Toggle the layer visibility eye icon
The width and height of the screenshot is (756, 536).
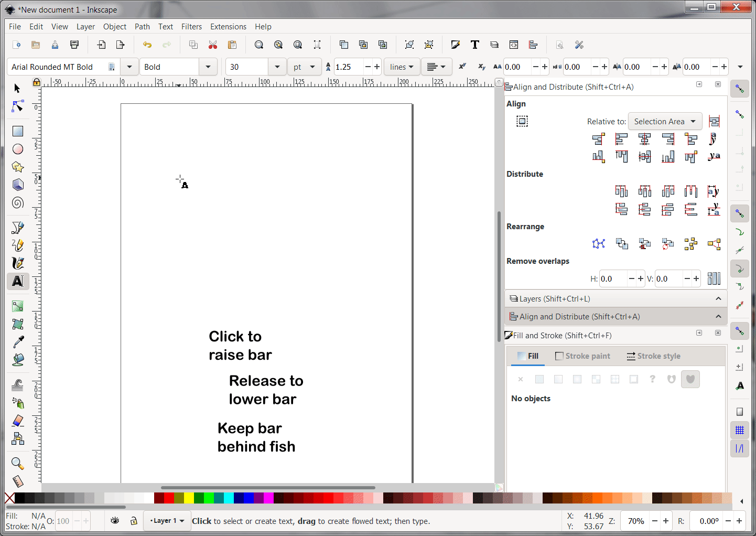(x=115, y=521)
